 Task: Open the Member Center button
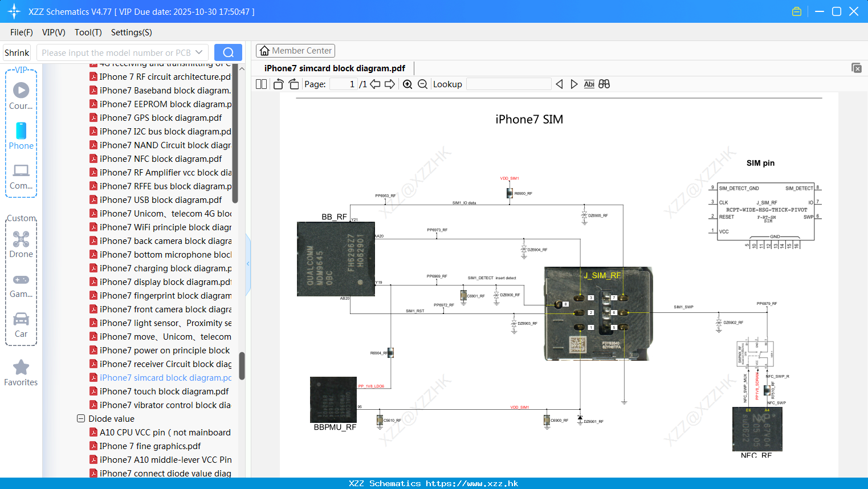(x=295, y=51)
